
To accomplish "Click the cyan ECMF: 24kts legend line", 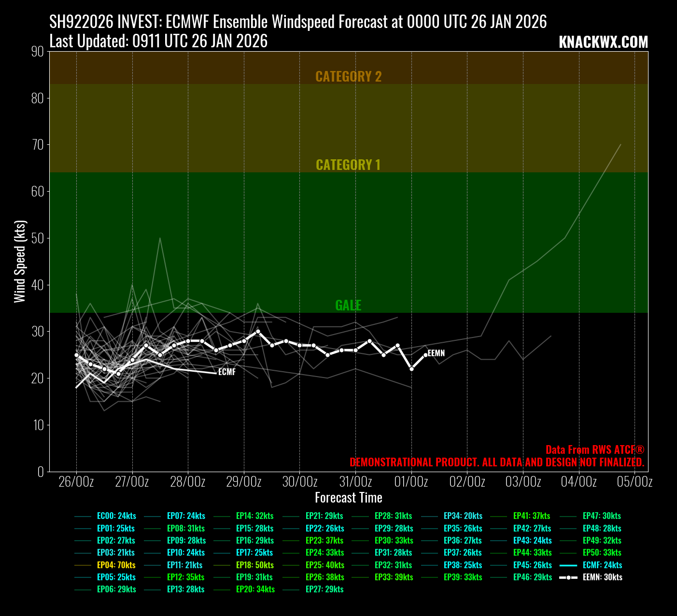I will pos(569,565).
